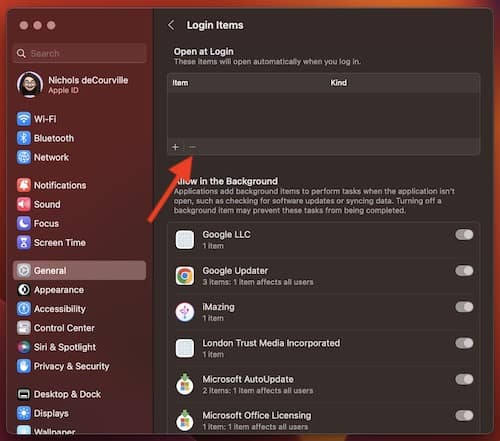The width and height of the screenshot is (500, 441).
Task: Click the Network globe icon
Action: pos(24,157)
